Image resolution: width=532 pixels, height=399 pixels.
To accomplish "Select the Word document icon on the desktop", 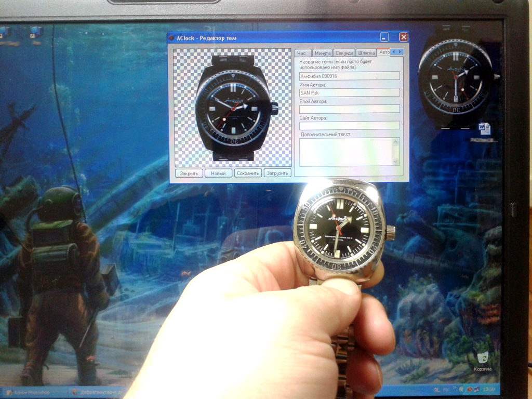I will [484, 129].
